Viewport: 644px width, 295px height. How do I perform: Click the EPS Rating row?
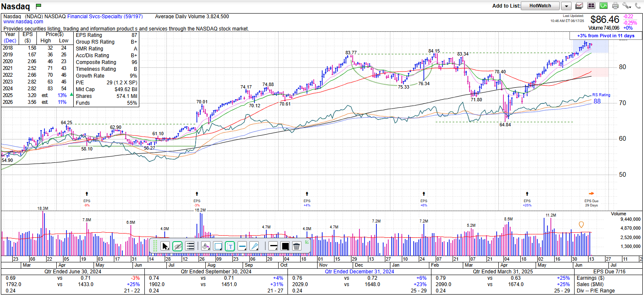pos(106,35)
